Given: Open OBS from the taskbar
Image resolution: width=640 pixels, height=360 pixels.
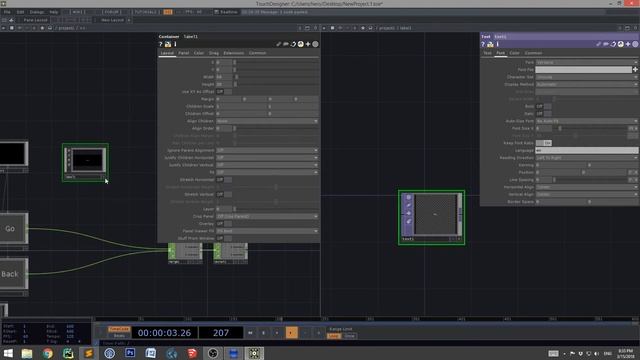Looking at the screenshot, I should point(213,353).
